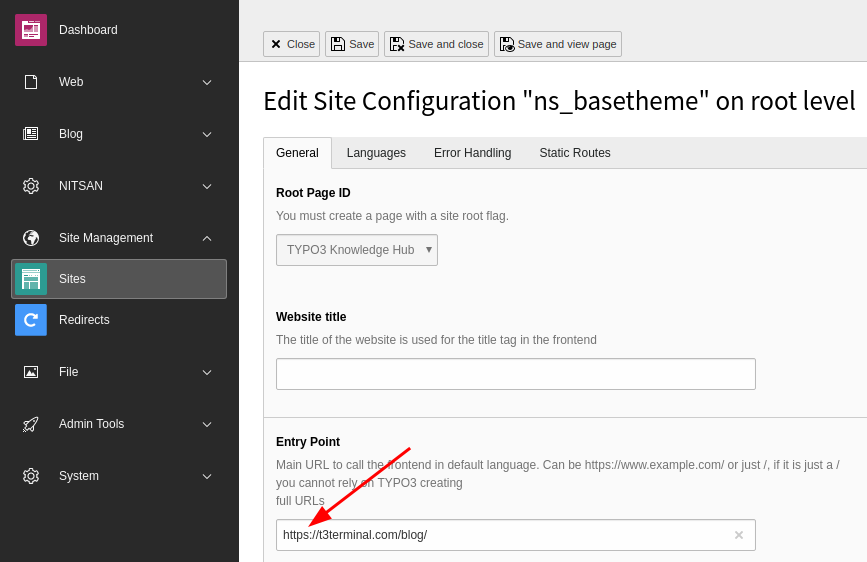Click the floppy disk icon on Save
Image resolution: width=867 pixels, height=562 pixels.
tap(338, 44)
